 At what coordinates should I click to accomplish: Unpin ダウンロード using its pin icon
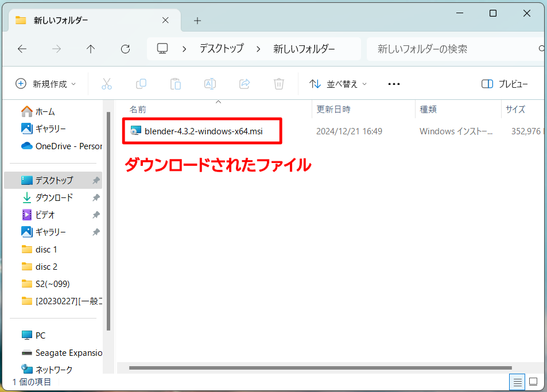[x=96, y=198]
